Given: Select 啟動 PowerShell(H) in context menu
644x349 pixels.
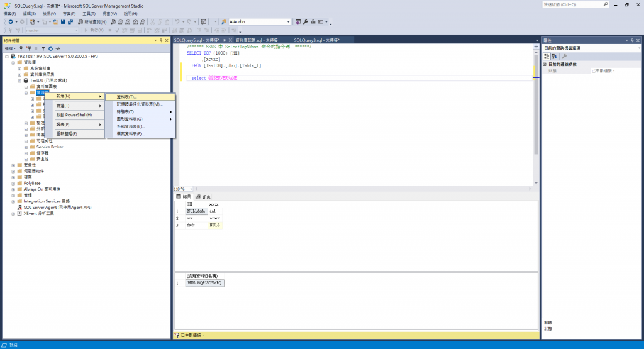Looking at the screenshot, I should (75, 115).
